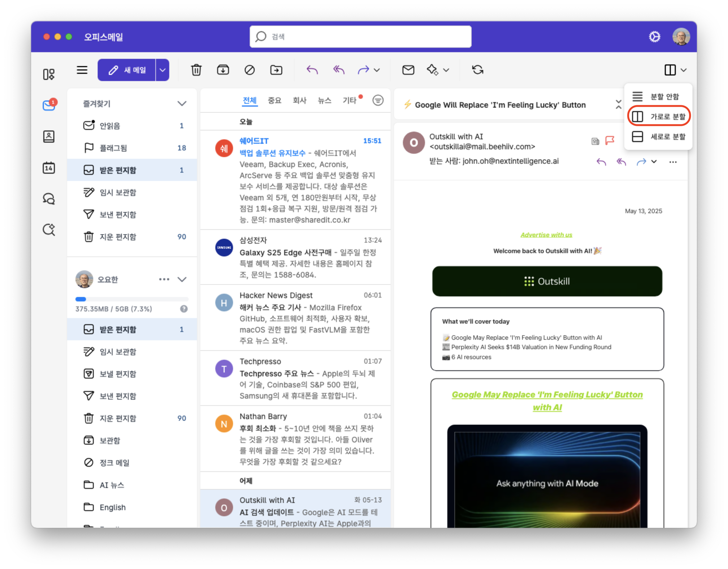Screen dimensions: 728x569
Task: Open the chat bubbles icon in sidebar
Action: (49, 199)
